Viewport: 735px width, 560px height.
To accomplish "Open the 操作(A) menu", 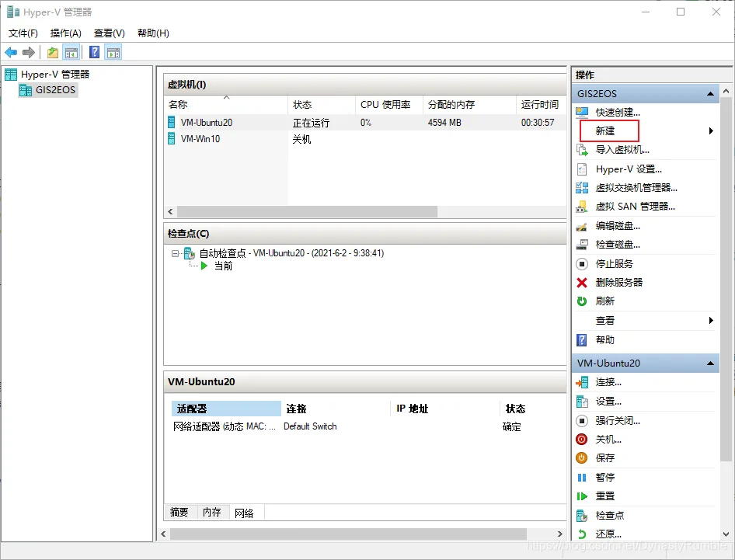I will (65, 33).
